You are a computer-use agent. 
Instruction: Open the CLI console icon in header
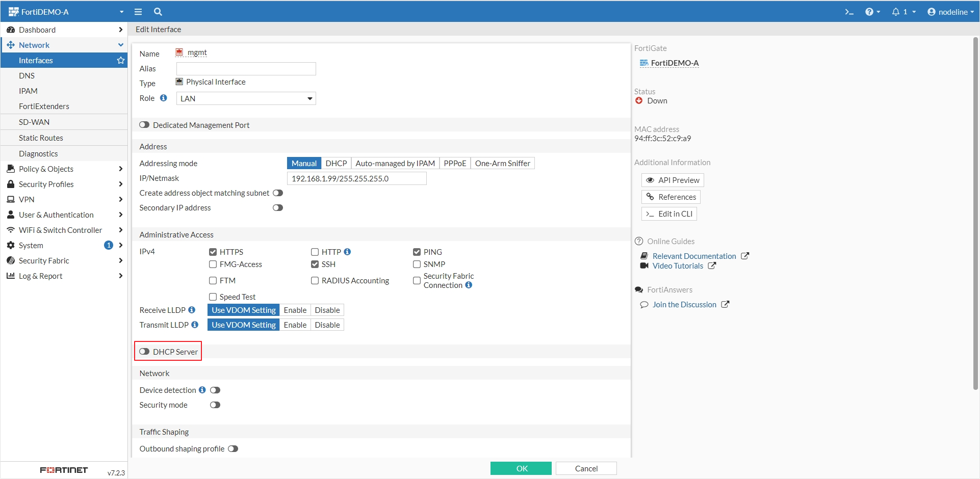849,12
